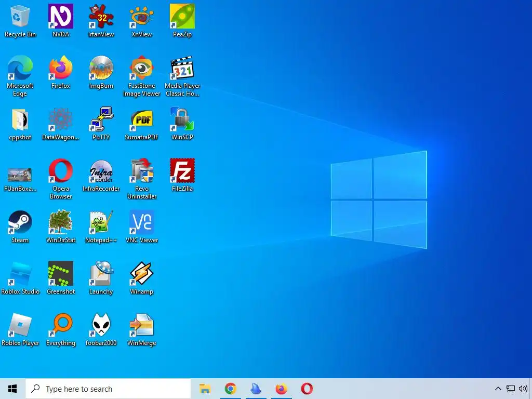532x399 pixels.
Task: Click the Revo Uninstaller shortcut
Action: click(x=141, y=179)
